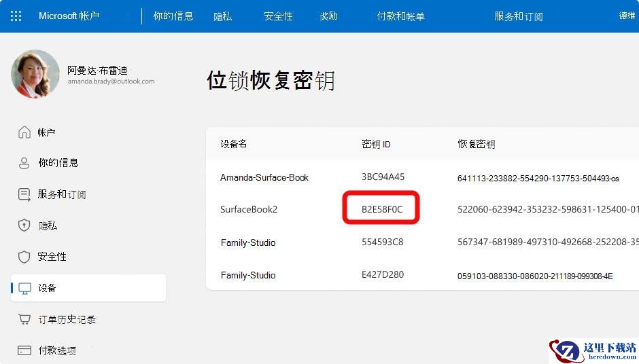Select 付款选项 in the sidebar

pos(57,350)
